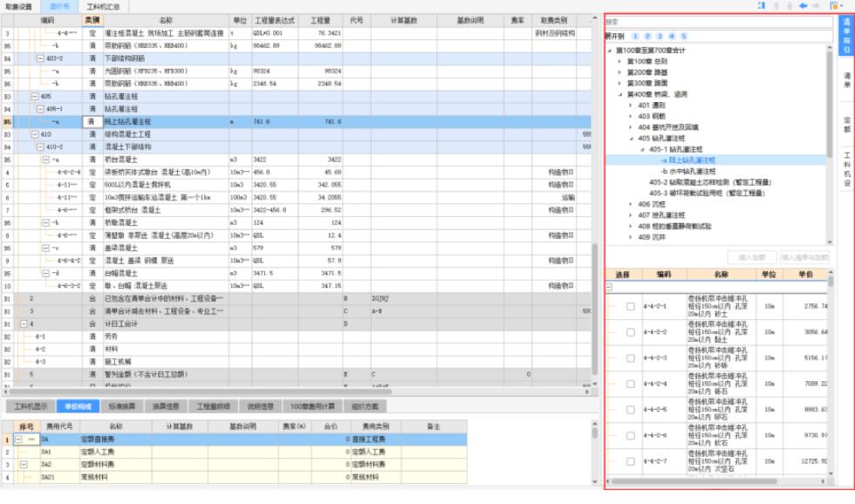
Task: Switch to the 工料机汇总 tab
Action: click(103, 6)
